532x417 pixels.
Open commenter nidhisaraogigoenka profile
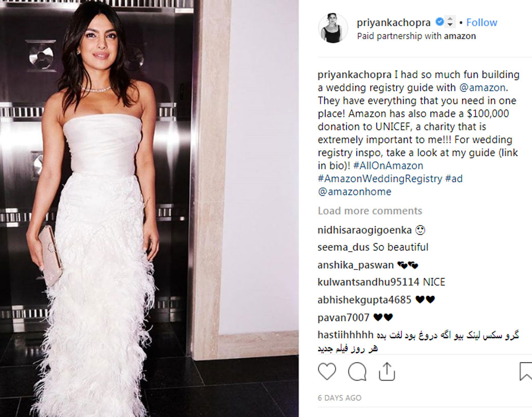(365, 231)
